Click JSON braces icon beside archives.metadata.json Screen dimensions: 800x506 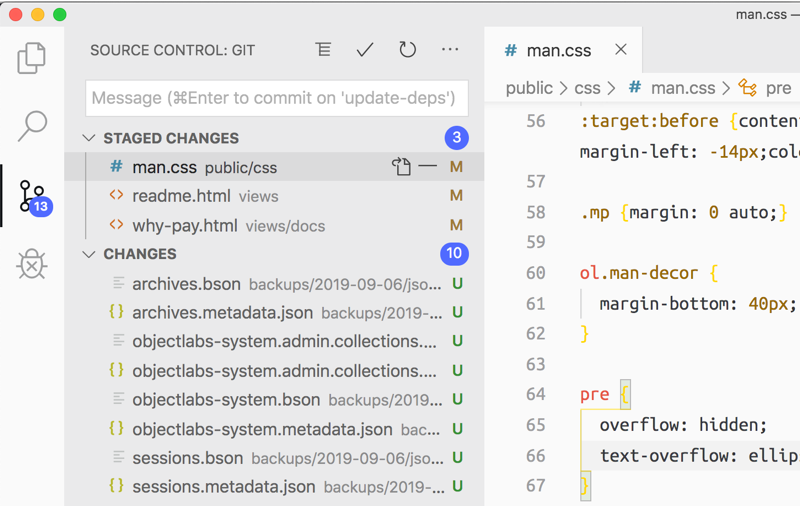[116, 311]
